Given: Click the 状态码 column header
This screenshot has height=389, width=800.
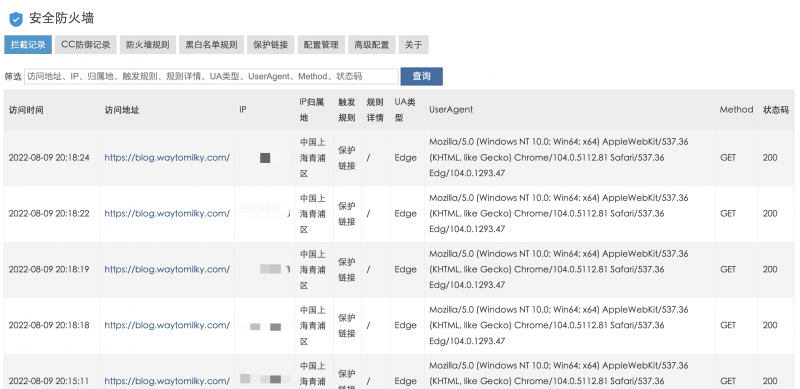Looking at the screenshot, I should (x=776, y=110).
